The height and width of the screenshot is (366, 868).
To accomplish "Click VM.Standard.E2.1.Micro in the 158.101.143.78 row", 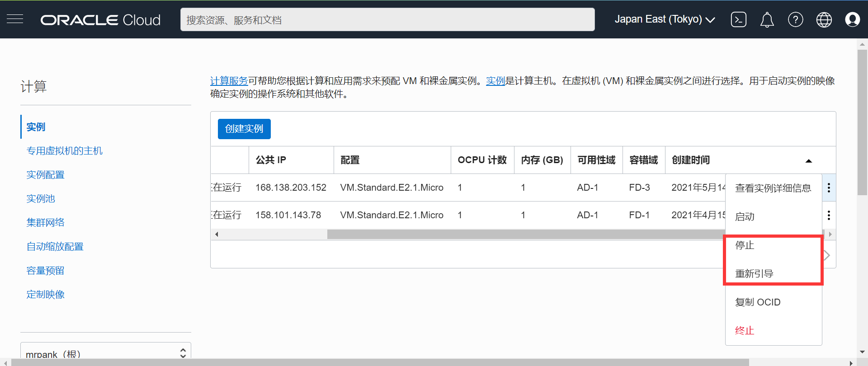I will click(392, 215).
